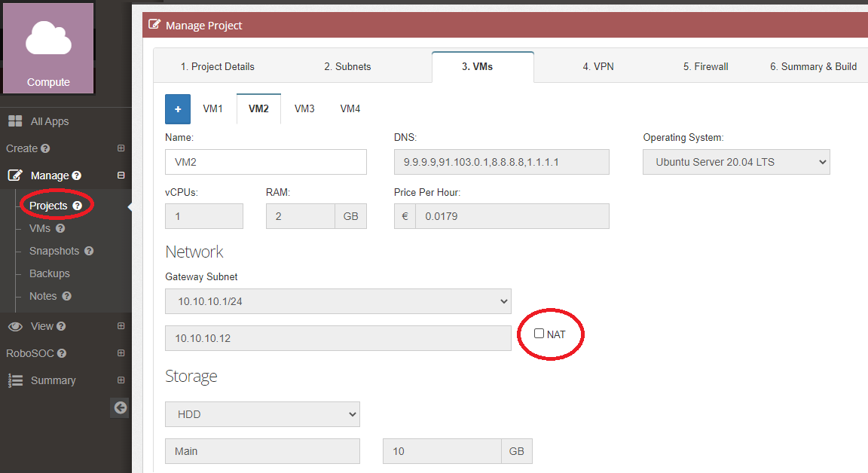
Task: Open help icon next to Notes
Action: point(66,296)
